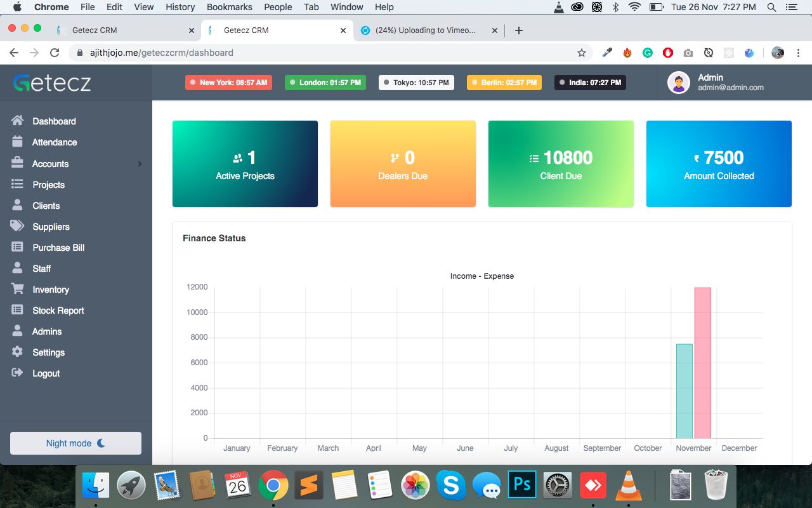Screen dimensions: 812x508
Task: Click the Accounts briefcase icon
Action: (17, 163)
